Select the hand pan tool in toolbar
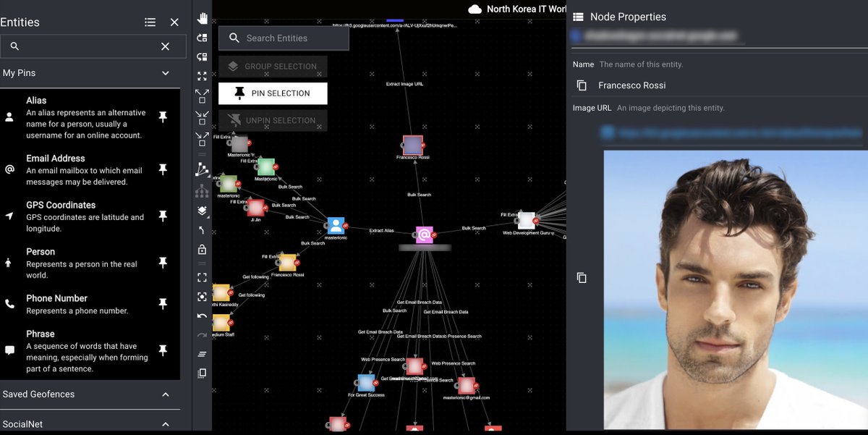 pyautogui.click(x=203, y=19)
